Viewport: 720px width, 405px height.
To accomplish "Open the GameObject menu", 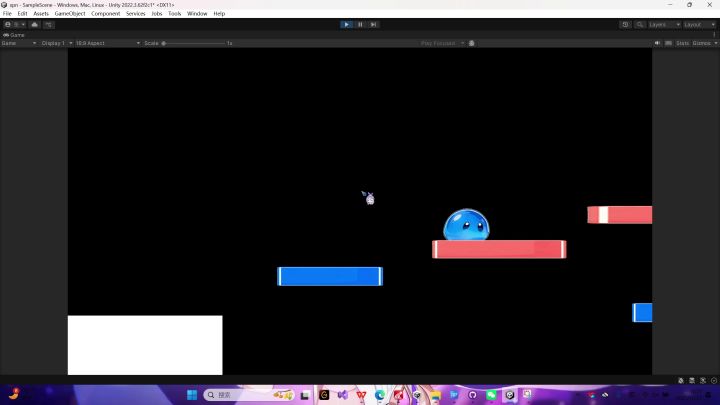I will pyautogui.click(x=70, y=14).
